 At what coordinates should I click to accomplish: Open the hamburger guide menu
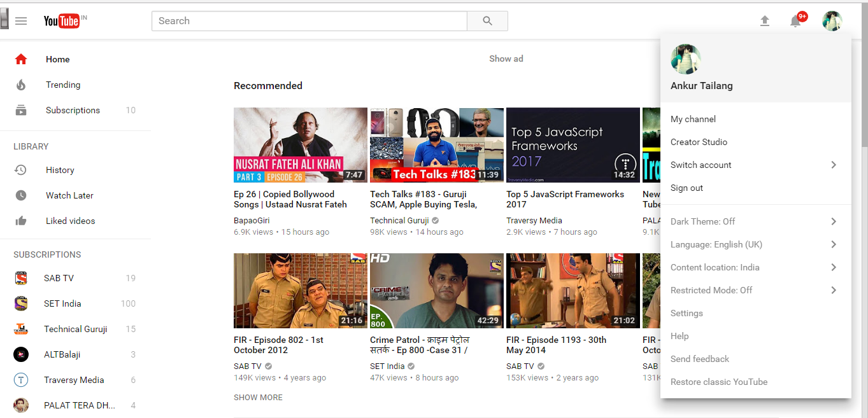click(x=21, y=21)
